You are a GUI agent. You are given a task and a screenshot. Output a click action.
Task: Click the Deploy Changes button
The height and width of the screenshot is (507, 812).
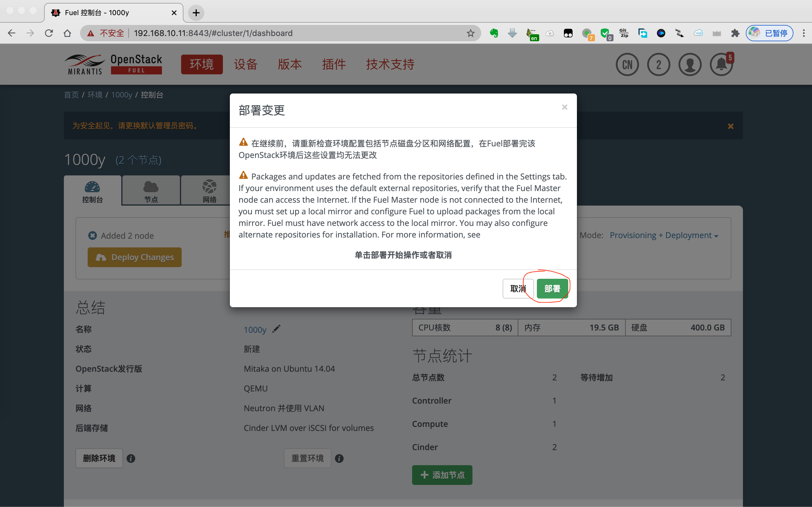134,257
